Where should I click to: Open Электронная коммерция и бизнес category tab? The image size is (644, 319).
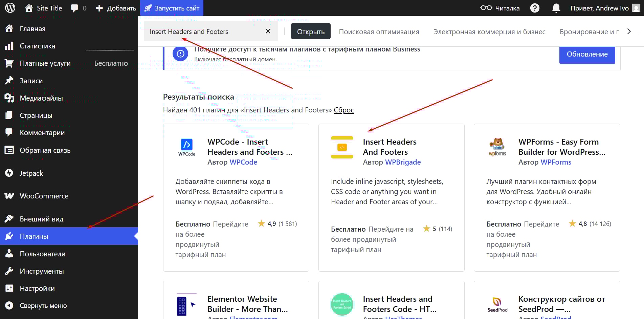click(489, 32)
